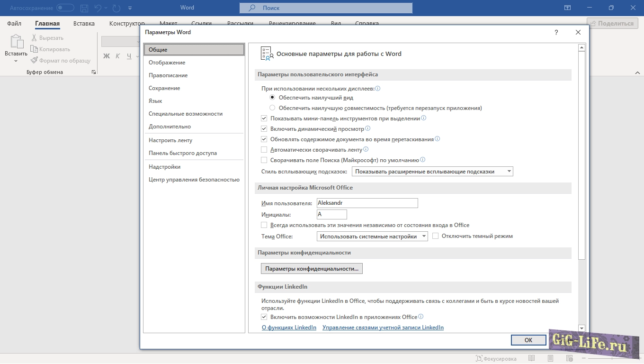644x364 pixels.
Task: Click the Параметры конфиденциальности button
Action: (x=312, y=269)
